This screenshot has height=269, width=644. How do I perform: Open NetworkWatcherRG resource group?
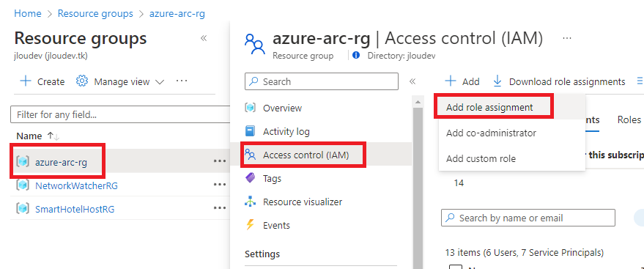click(76, 185)
